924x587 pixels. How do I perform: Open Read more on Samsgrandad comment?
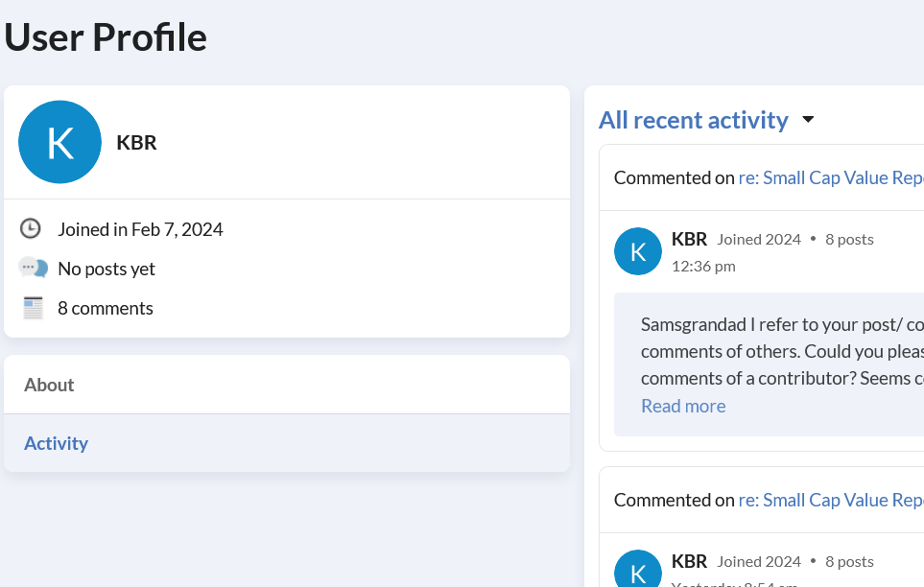pyautogui.click(x=683, y=406)
